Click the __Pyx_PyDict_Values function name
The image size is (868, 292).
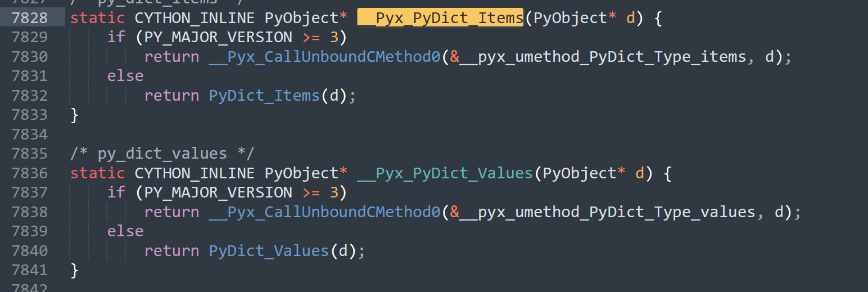point(445,173)
